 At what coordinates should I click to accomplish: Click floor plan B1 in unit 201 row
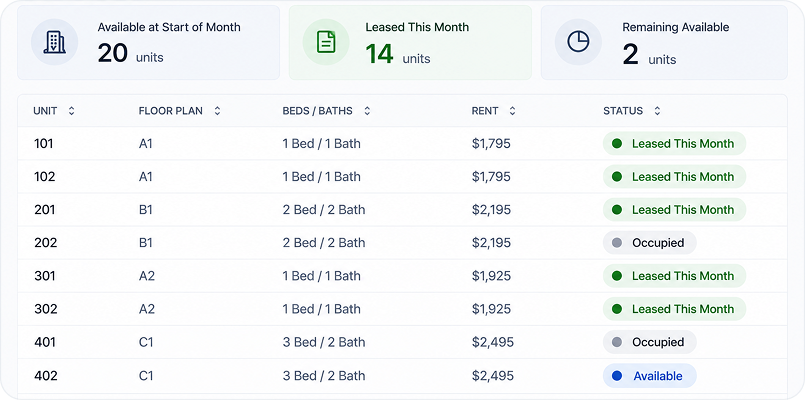(x=146, y=209)
